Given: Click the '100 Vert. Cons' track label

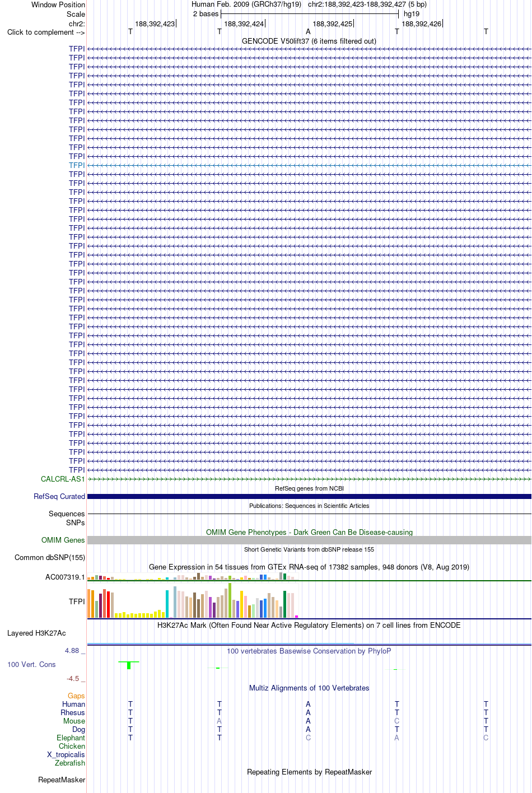Looking at the screenshot, I should point(31,664).
